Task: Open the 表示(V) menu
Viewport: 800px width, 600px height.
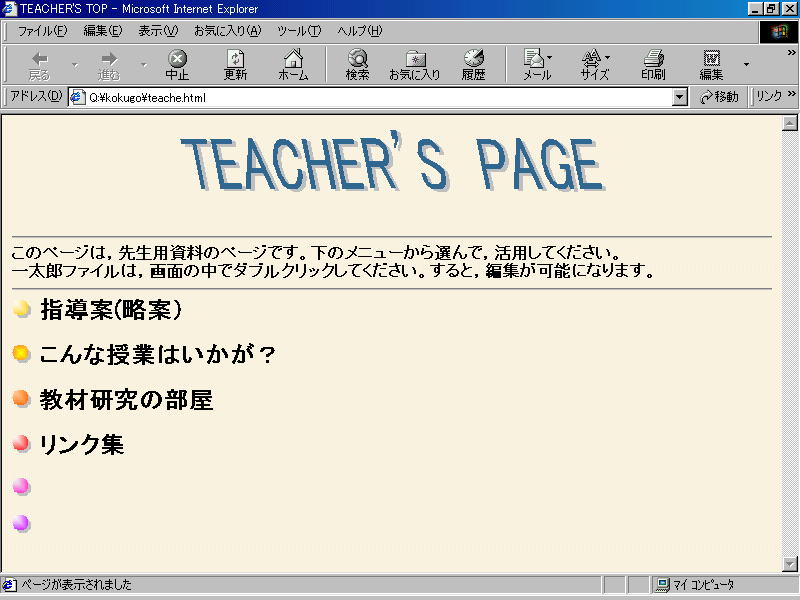Action: (158, 31)
